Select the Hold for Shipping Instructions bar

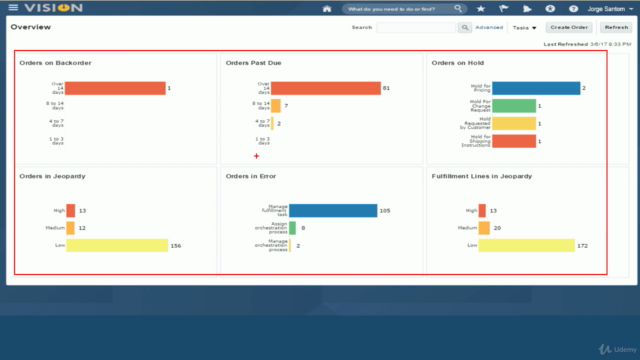pyautogui.click(x=514, y=141)
